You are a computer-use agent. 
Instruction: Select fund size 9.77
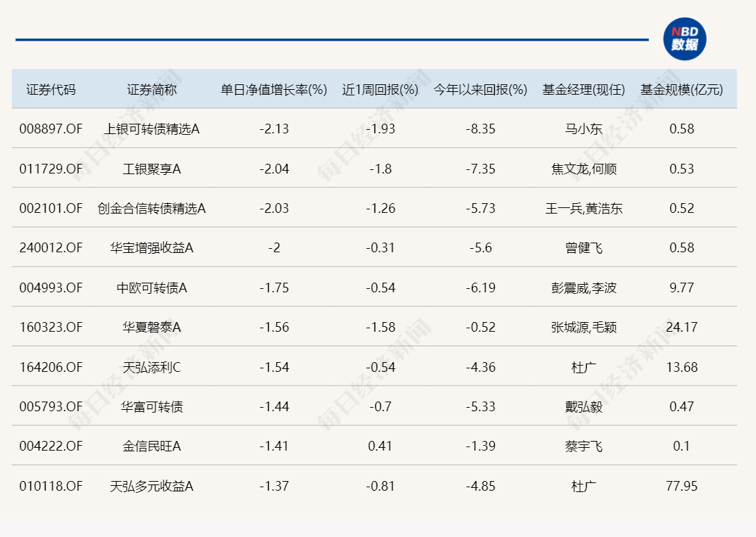click(682, 288)
